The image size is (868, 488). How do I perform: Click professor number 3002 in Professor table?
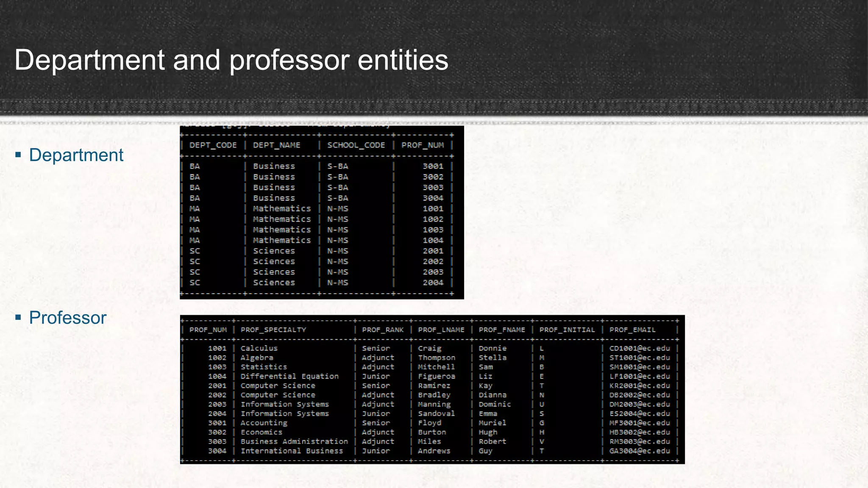click(217, 432)
